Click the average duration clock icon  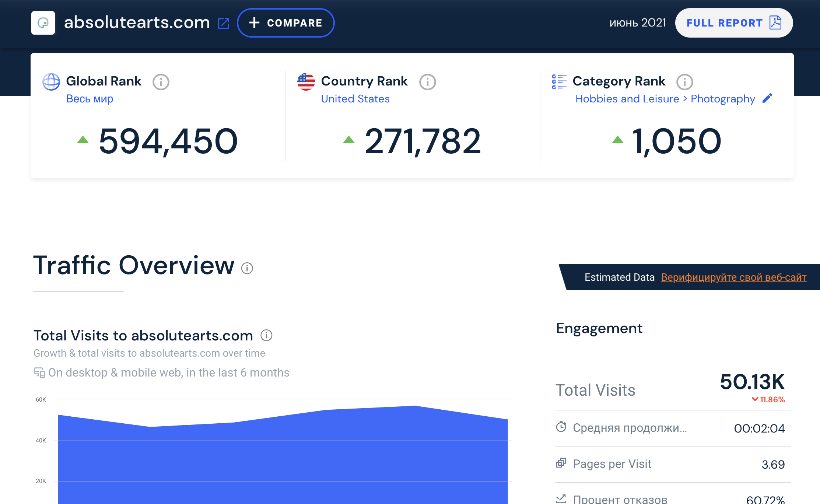pyautogui.click(x=561, y=427)
